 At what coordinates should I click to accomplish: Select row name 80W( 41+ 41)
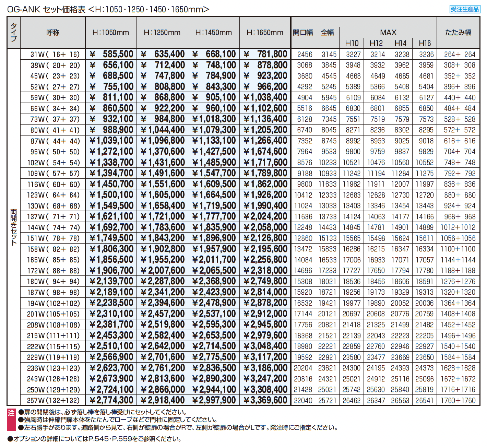[55, 130]
